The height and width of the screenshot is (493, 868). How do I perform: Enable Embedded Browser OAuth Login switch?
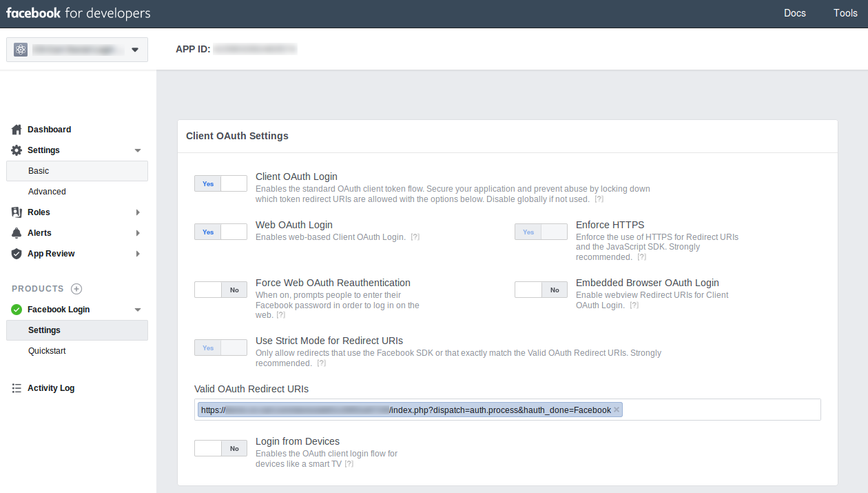541,290
